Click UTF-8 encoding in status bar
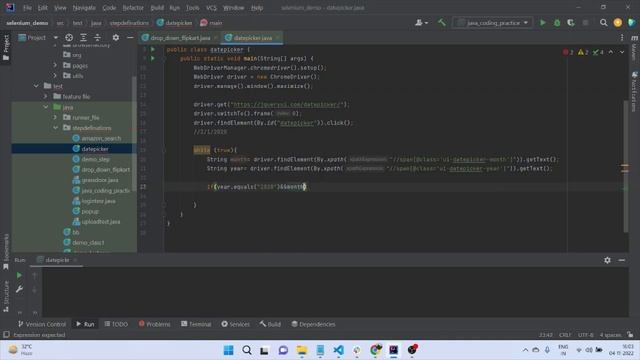Image resolution: width=640 pixels, height=360 pixels. coord(585,335)
